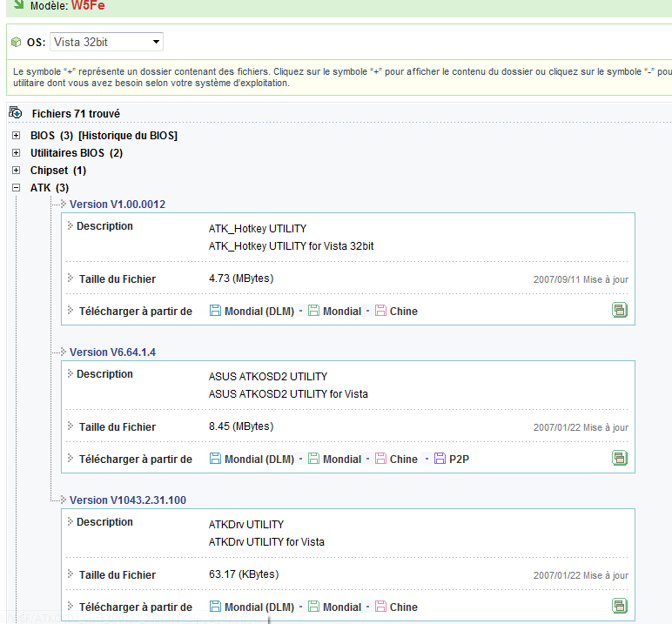Click green copy icon for ATK_Hotkey Utility
672x624 pixels.
click(x=619, y=310)
